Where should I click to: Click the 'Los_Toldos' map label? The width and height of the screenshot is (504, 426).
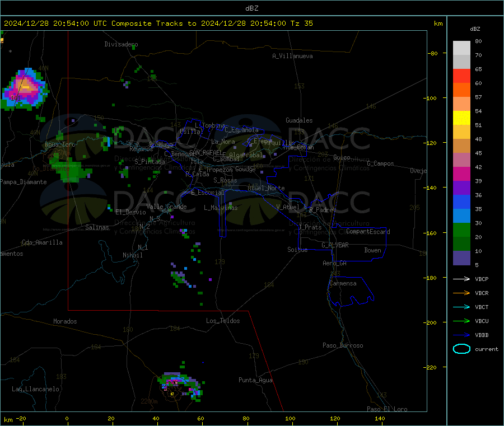point(223,321)
